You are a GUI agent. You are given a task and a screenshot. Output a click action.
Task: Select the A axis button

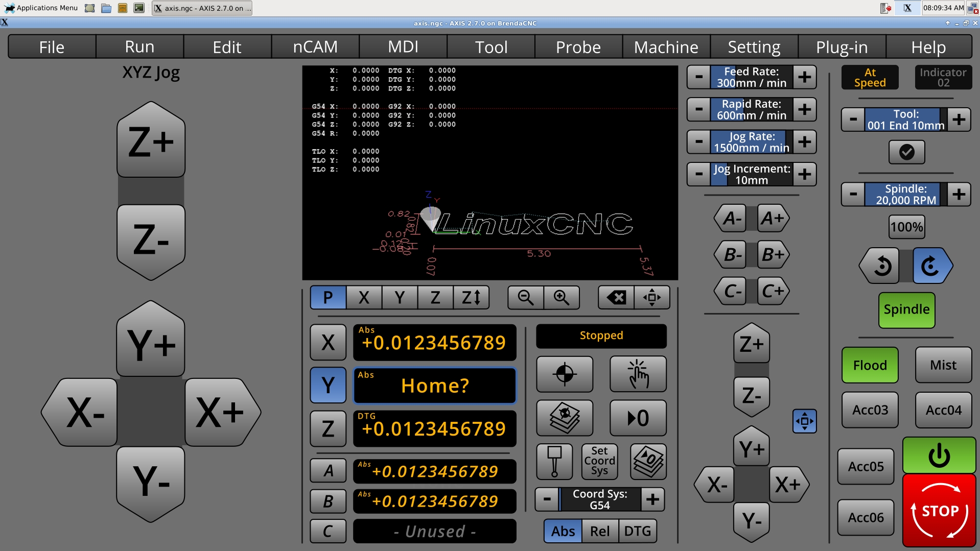pyautogui.click(x=328, y=471)
